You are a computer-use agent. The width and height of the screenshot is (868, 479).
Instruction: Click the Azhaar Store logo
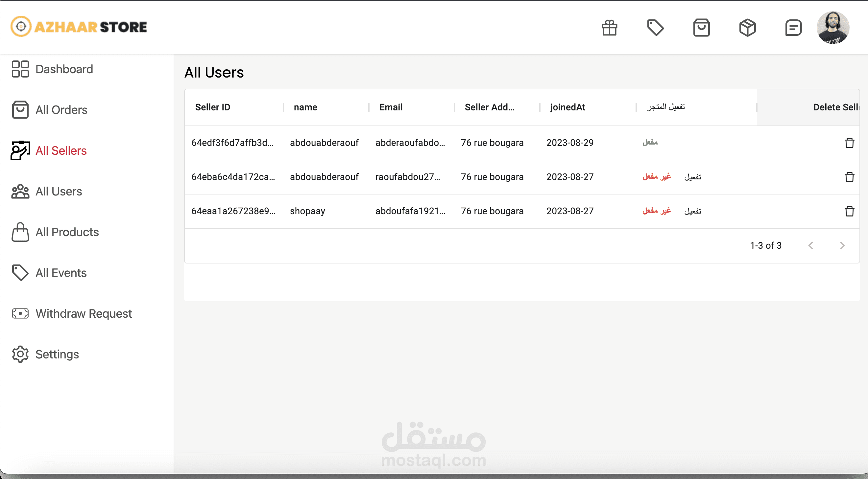point(79,27)
